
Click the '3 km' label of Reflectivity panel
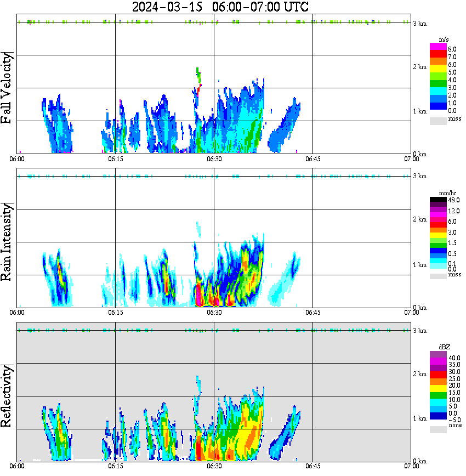tap(419, 331)
